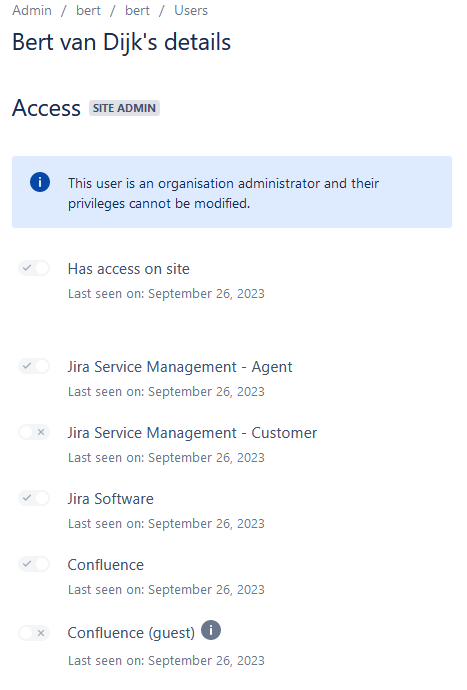Open the bert breadcrumb right after Admin
467x690 pixels.
[88, 11]
